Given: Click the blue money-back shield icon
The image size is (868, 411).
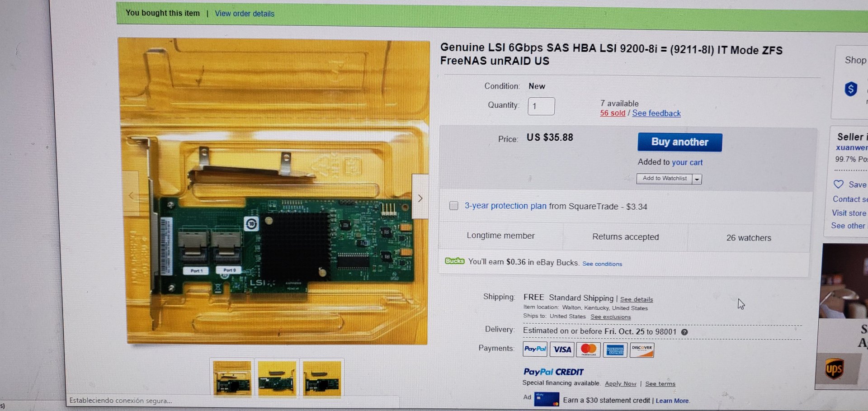Looking at the screenshot, I should 851,89.
